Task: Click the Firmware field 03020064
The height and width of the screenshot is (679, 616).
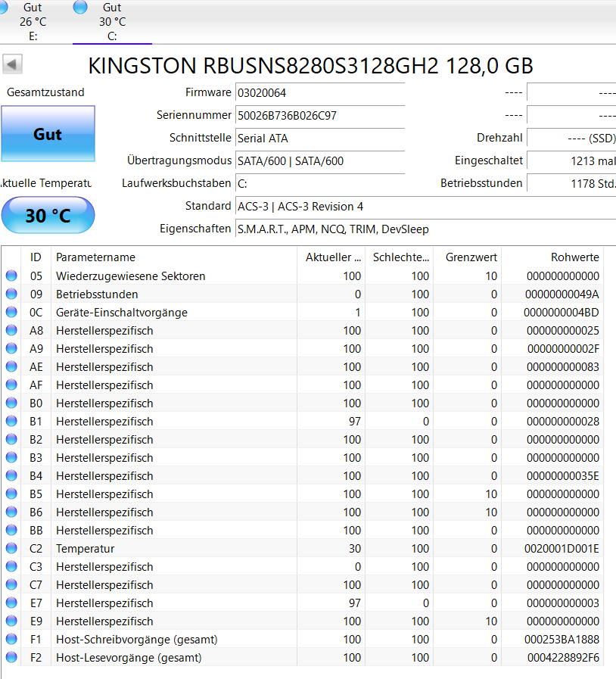Action: coord(320,92)
